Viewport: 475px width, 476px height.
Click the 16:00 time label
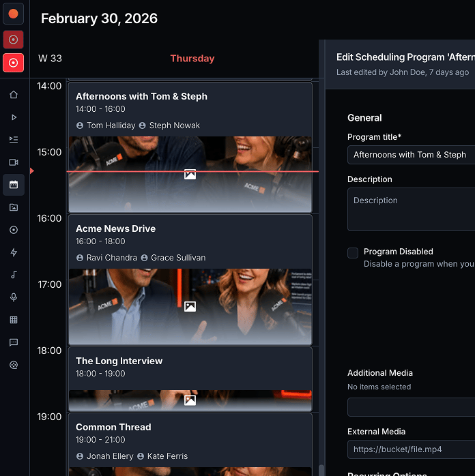[x=49, y=219]
